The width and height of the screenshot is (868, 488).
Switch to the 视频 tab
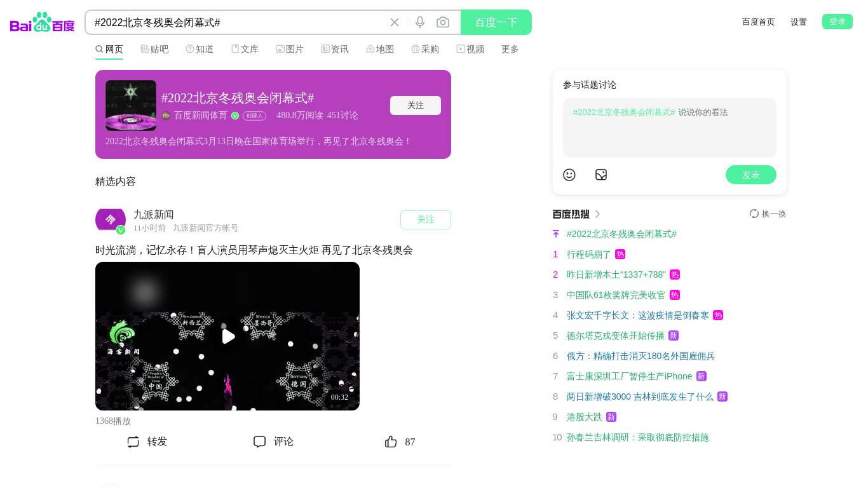(x=470, y=49)
